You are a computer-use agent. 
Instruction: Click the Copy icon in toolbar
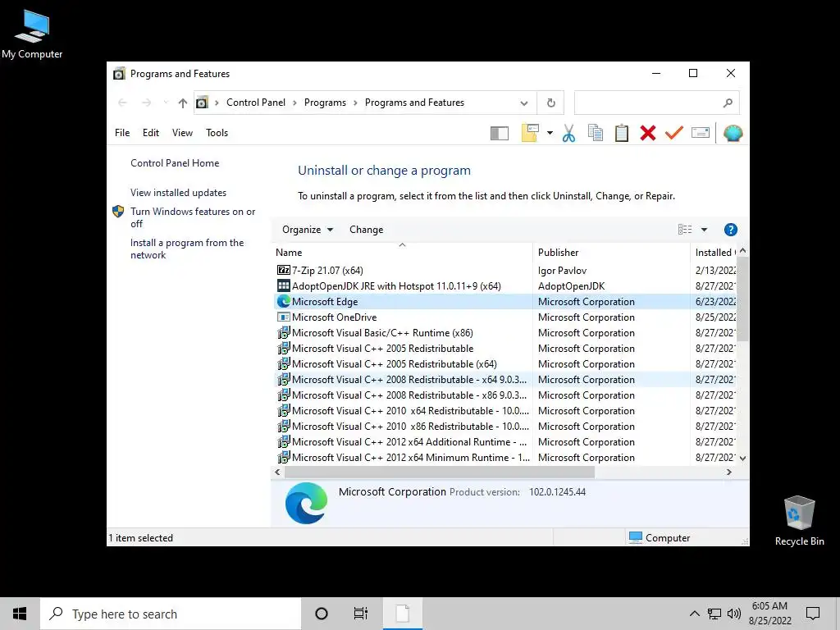coord(596,133)
